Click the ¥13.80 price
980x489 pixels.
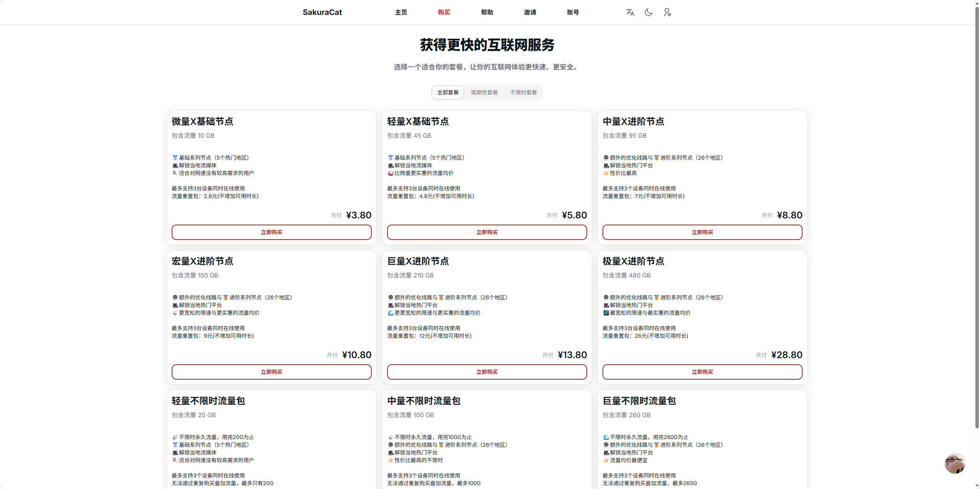(572, 355)
